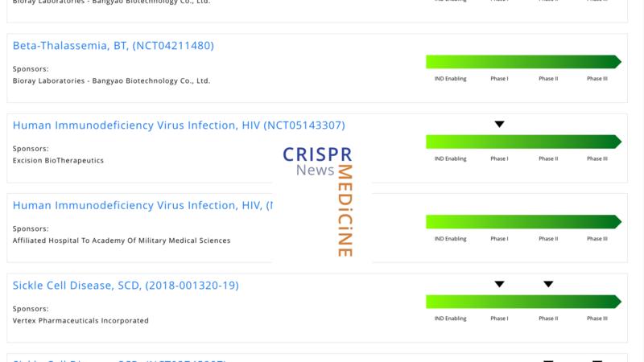Click the Phase II triangle marker on Sickle Cell trial
Viewport: 644px width, 362px height.
click(548, 284)
